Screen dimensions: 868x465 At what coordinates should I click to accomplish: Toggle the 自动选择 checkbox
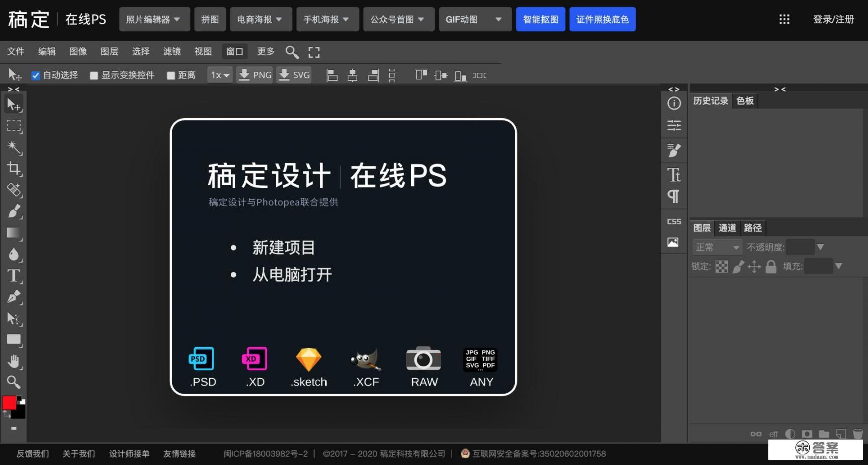click(36, 76)
